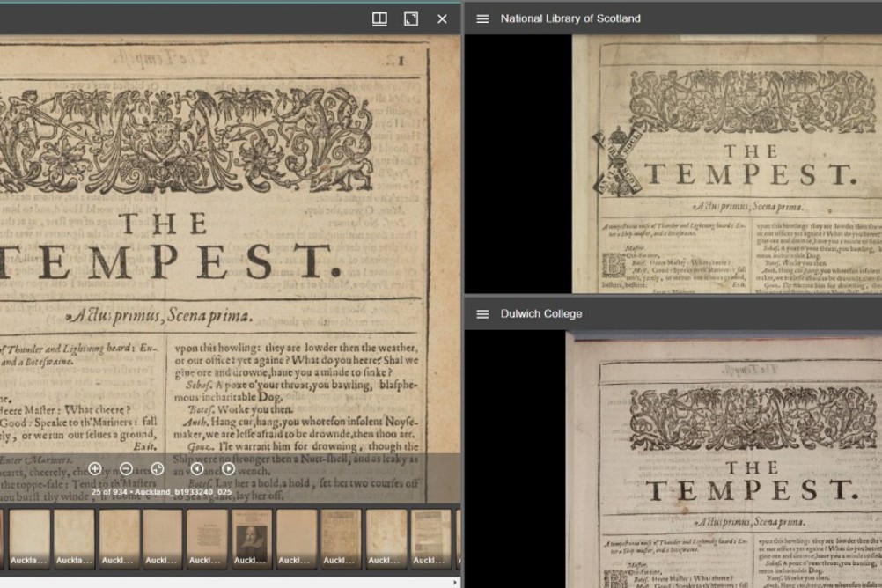Select the blank thumbnail immediately right of the portrait
This screenshot has width=882, height=588.
(x=297, y=538)
